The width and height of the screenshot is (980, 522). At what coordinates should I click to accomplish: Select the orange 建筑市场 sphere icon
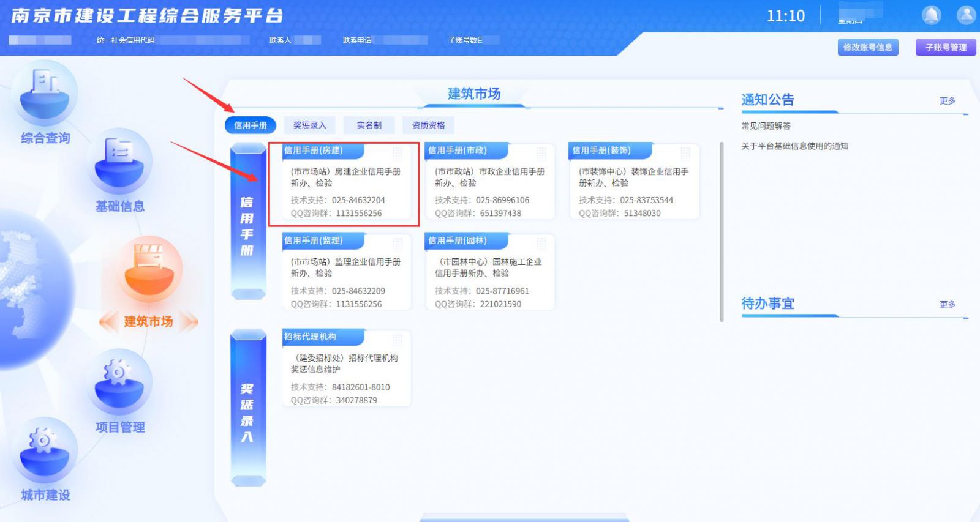[149, 270]
